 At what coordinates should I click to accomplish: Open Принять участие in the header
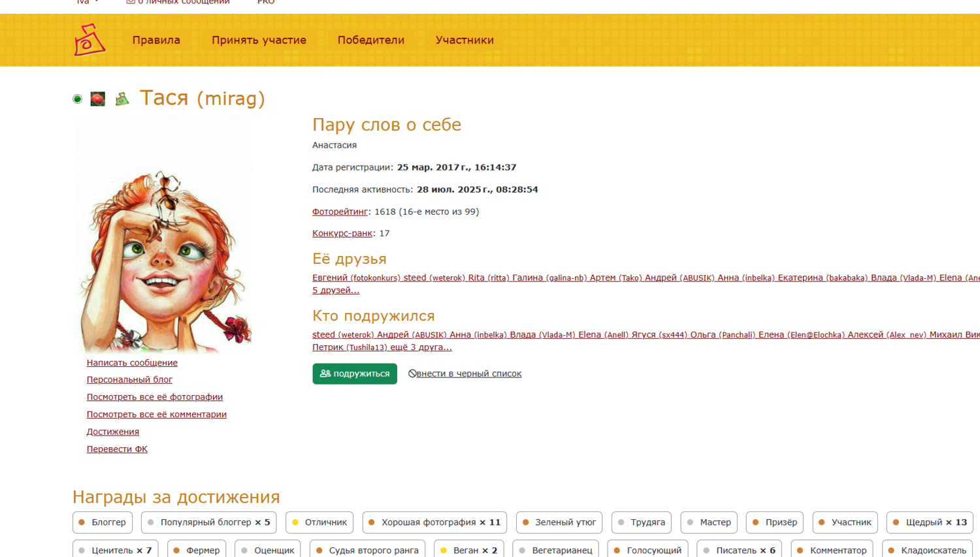(259, 40)
